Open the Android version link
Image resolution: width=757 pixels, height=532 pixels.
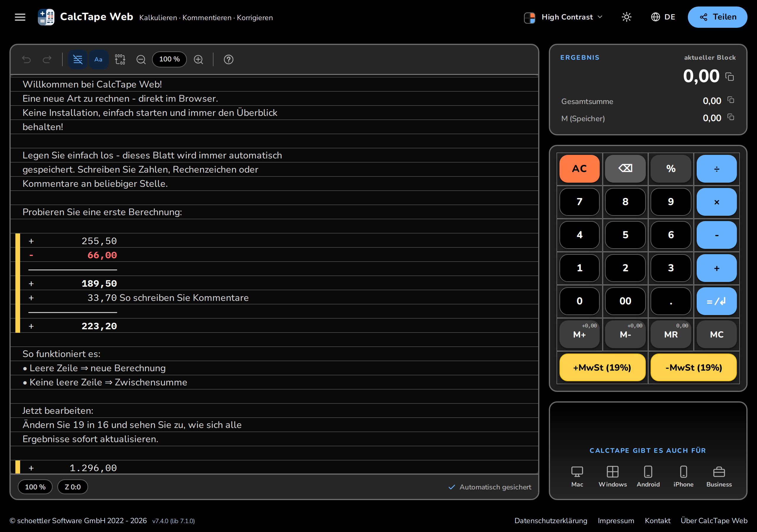coord(648,477)
